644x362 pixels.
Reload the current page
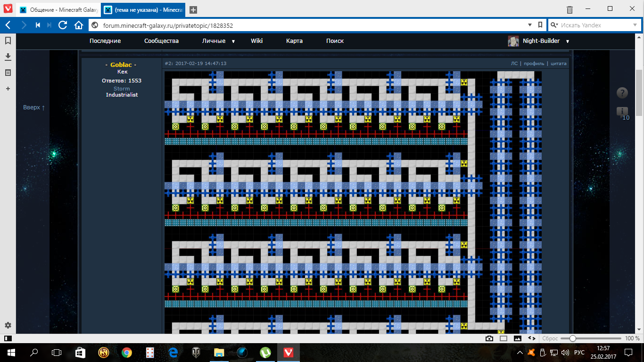63,25
